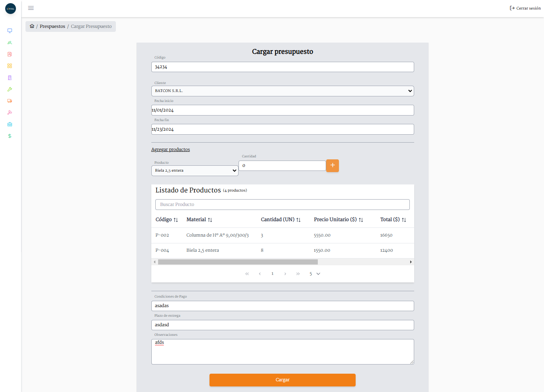Open the orange truck sidebar icon

pyautogui.click(x=10, y=101)
